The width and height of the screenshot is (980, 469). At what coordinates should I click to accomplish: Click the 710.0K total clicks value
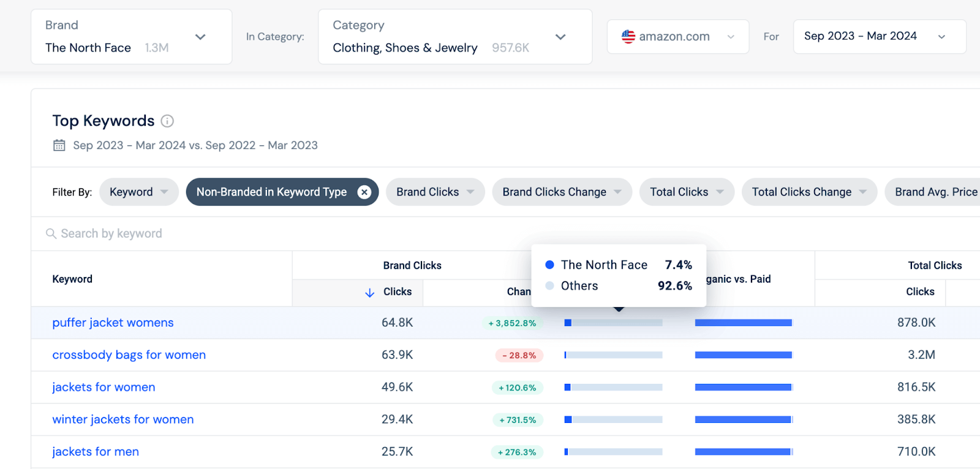[x=916, y=452]
